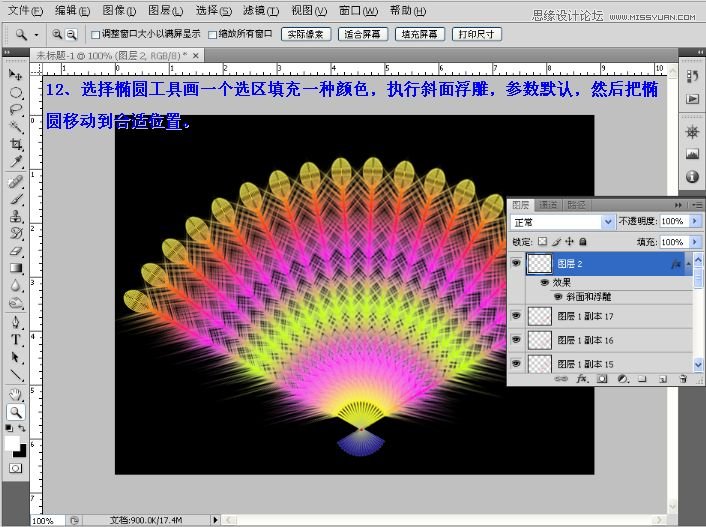The height and width of the screenshot is (527, 706).
Task: Toggle lock transparent pixels
Action: point(543,241)
